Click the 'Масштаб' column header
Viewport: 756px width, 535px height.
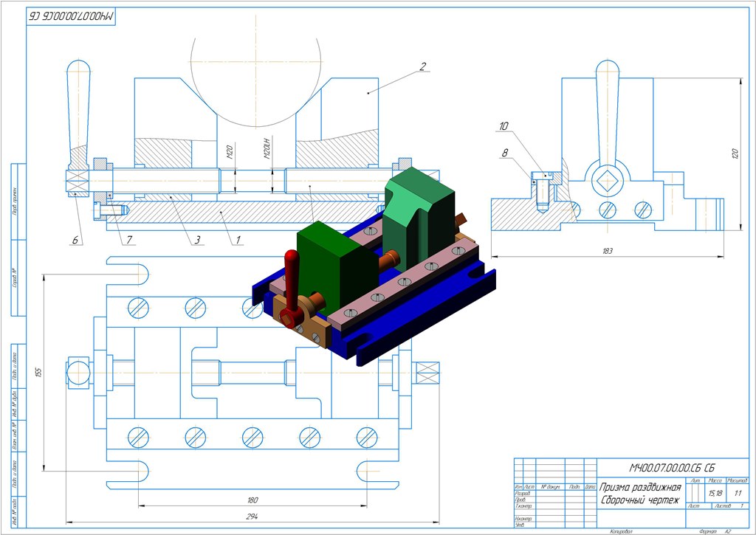coord(738,481)
